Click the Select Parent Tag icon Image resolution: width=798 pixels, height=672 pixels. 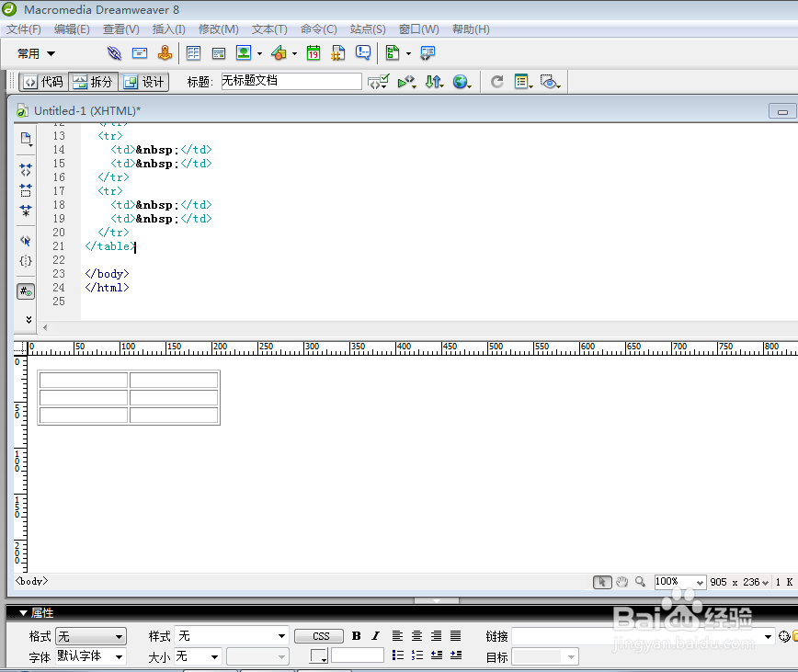pyautogui.click(x=26, y=241)
